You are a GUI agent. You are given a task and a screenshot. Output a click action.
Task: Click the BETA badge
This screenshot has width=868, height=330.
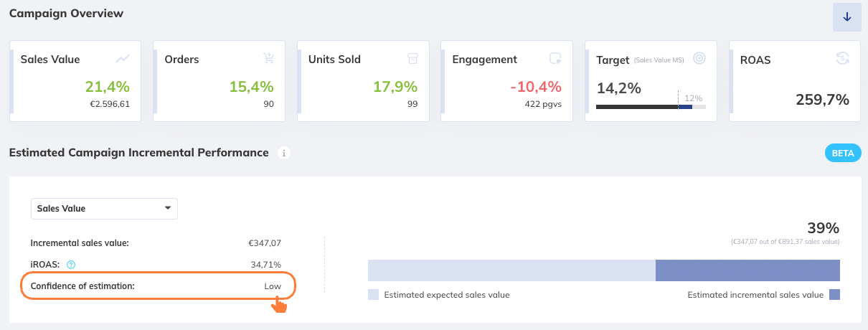pyautogui.click(x=843, y=153)
